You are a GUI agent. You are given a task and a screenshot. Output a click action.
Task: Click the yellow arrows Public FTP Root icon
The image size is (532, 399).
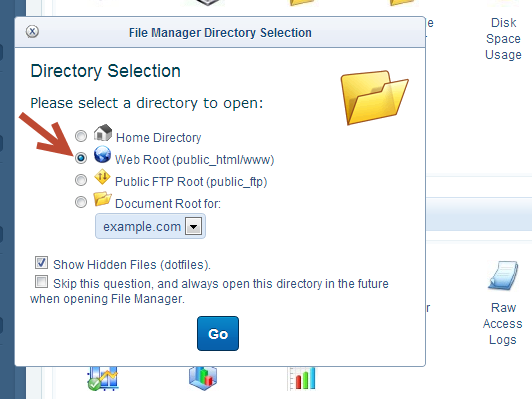[102, 177]
